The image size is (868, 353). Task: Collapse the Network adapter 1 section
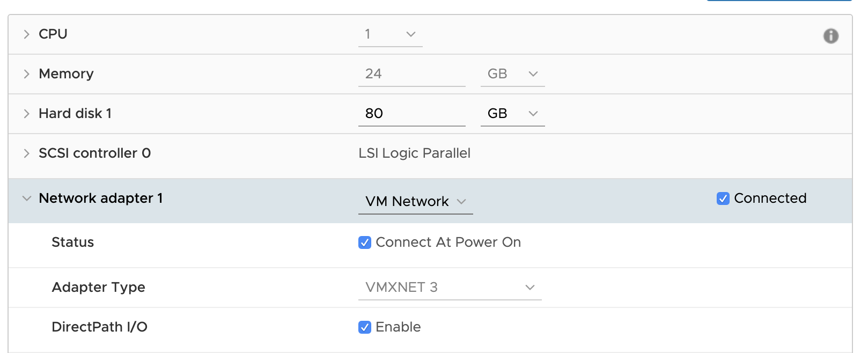coord(26,198)
